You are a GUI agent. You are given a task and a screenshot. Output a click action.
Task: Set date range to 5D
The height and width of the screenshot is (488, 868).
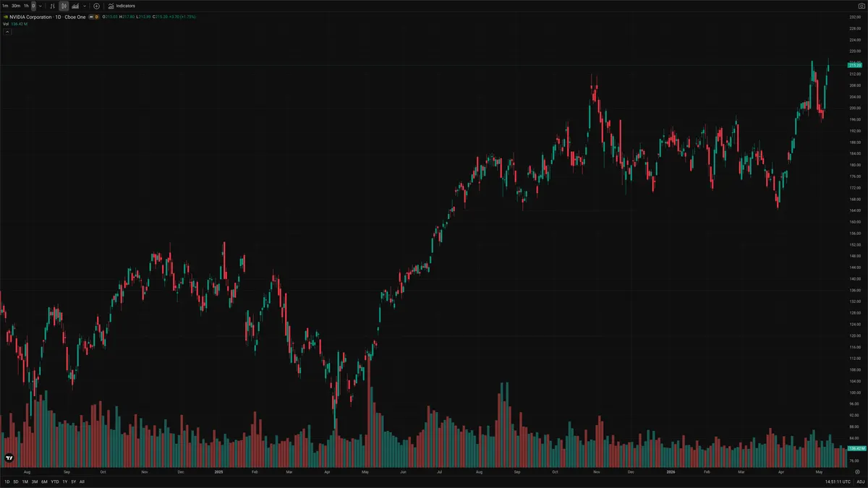click(16, 481)
